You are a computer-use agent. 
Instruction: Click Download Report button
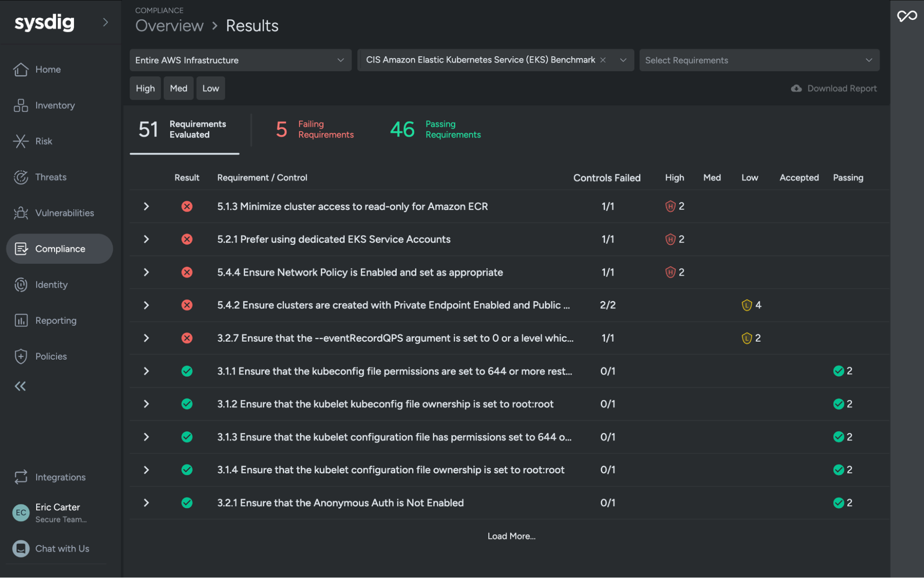(x=833, y=88)
